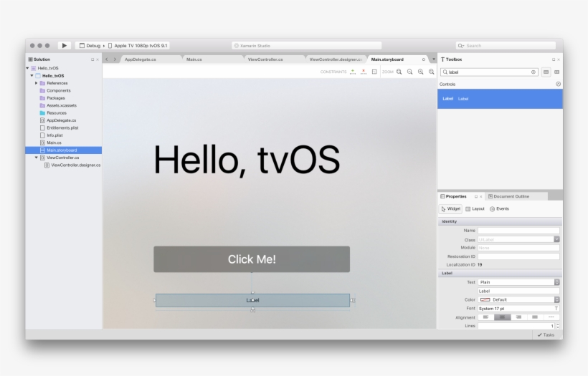Click the remove constraints red icon

364,72
